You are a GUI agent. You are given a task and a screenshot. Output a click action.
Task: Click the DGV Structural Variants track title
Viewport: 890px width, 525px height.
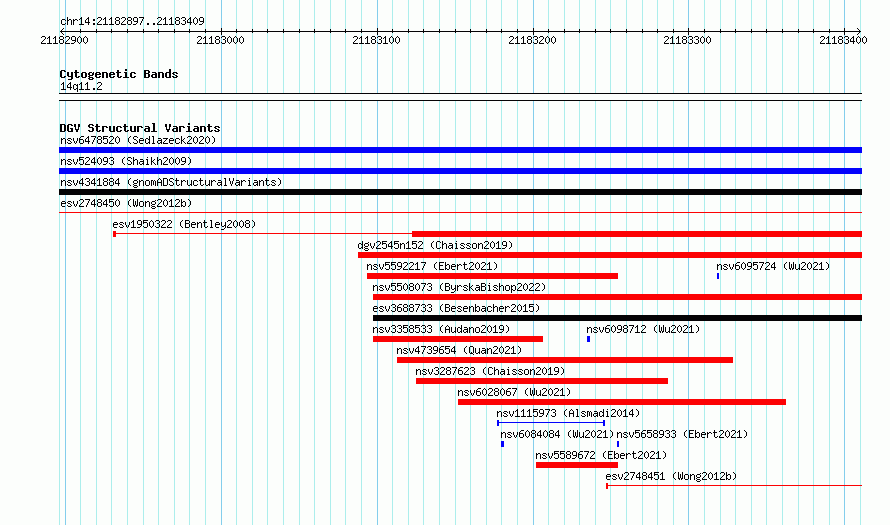coord(140,128)
